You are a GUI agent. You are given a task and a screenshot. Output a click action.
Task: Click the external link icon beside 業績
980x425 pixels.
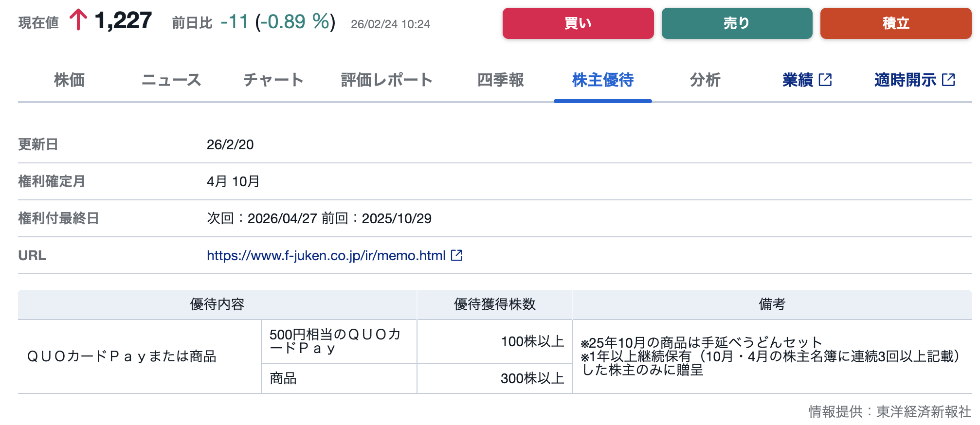[x=825, y=80]
